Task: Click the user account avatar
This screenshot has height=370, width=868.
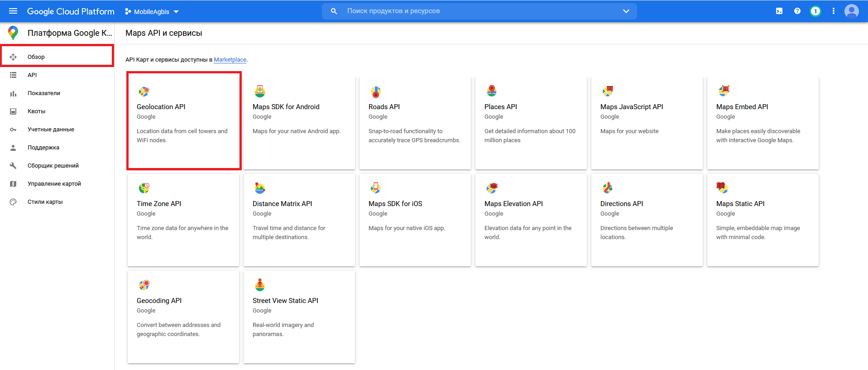Action: coord(852,11)
